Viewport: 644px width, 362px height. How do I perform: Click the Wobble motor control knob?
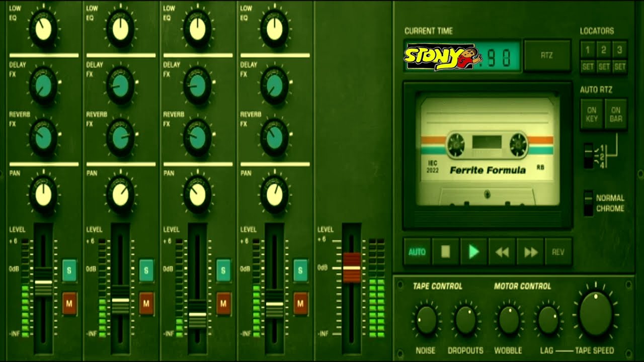pos(509,320)
